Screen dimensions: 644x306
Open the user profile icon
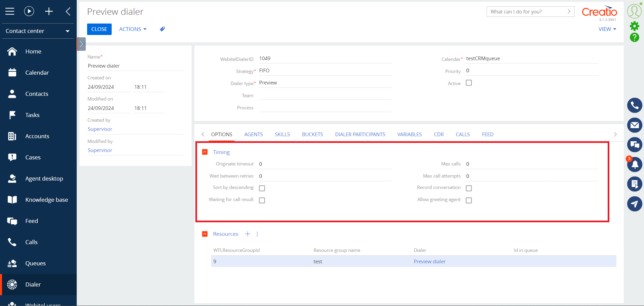(634, 11)
